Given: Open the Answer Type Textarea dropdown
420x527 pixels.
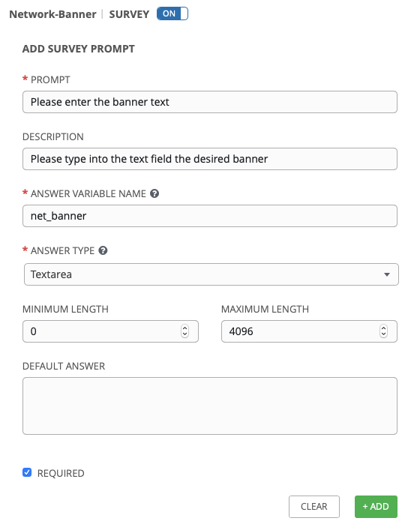Looking at the screenshot, I should [211, 274].
